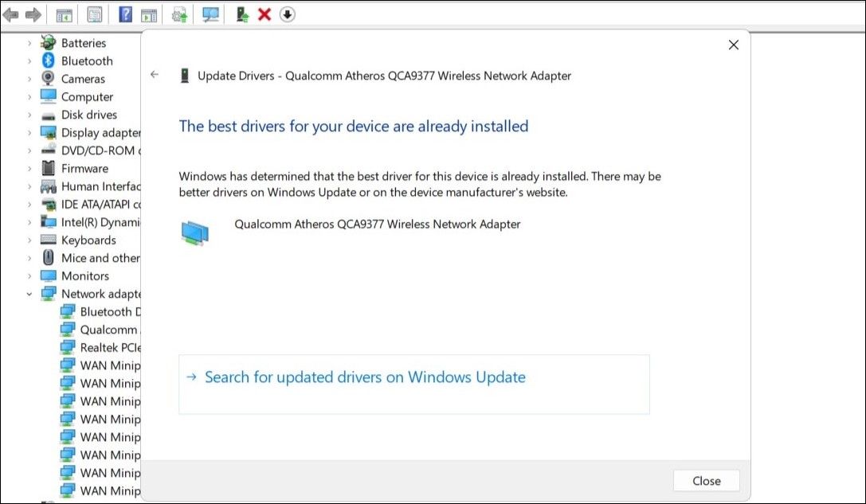Open the Properties icon in the toolbar

(x=94, y=14)
